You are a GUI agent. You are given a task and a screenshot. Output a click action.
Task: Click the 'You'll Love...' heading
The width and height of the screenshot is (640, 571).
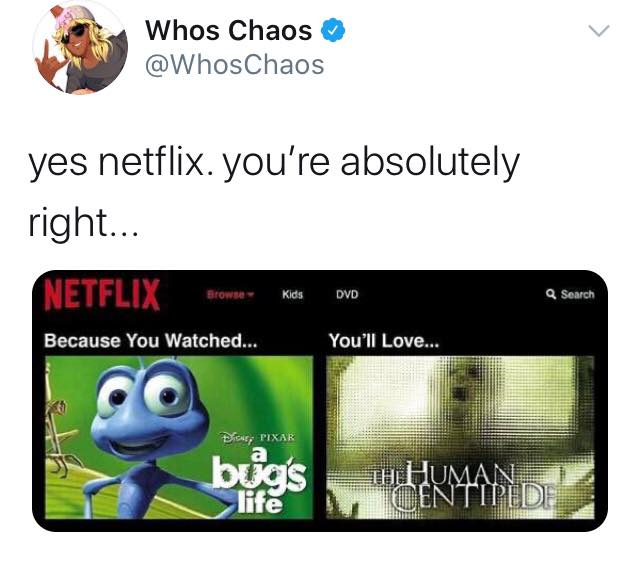(384, 340)
